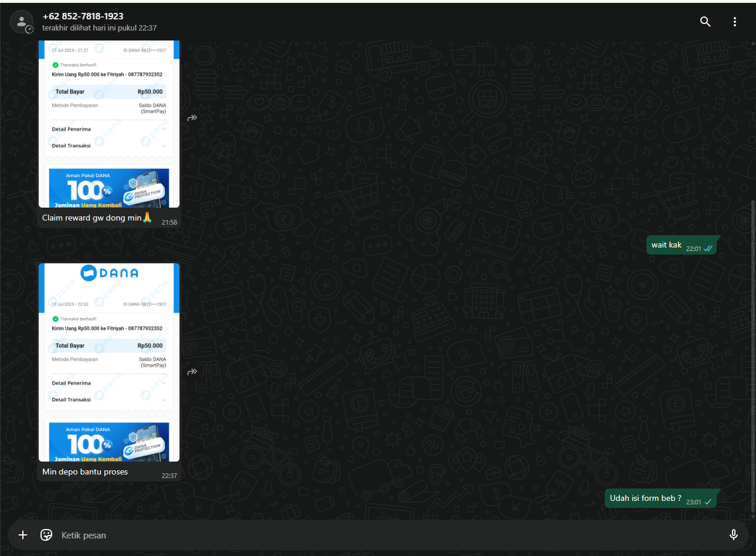Open the emoji and sticker picker

pos(46,535)
